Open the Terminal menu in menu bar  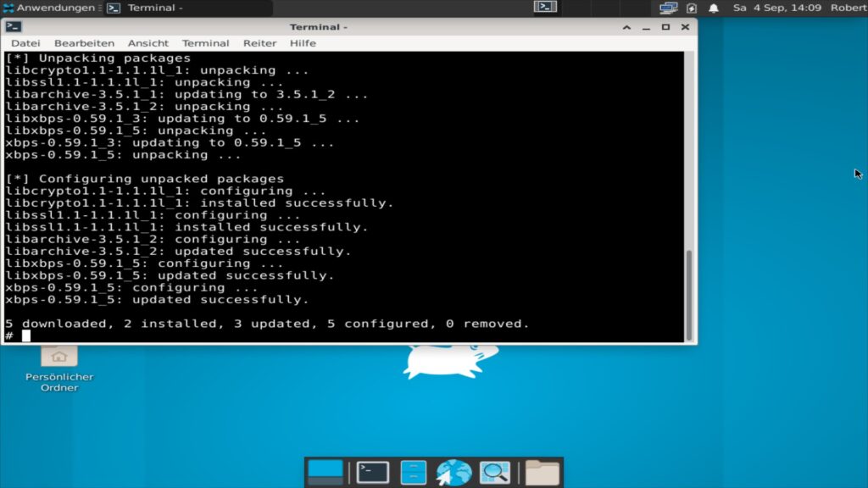point(205,43)
